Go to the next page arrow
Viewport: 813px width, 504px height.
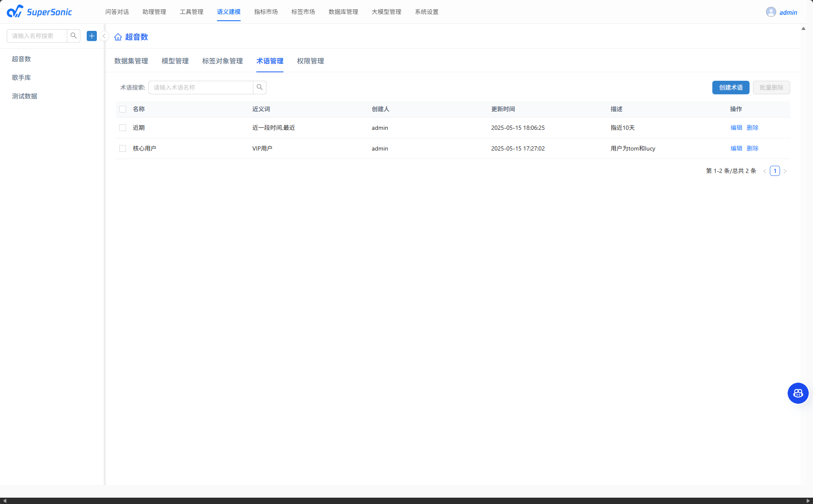(x=785, y=171)
